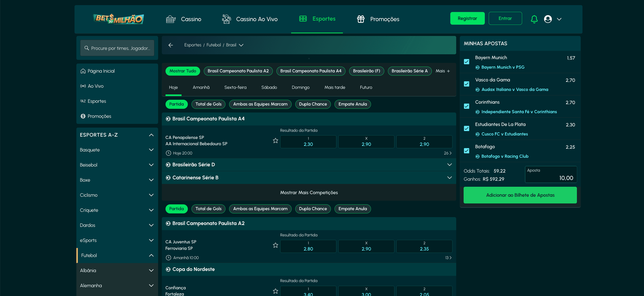Uncheck the Corinthians bet checkbox
Screen dimensions: 644x296
click(x=466, y=106)
